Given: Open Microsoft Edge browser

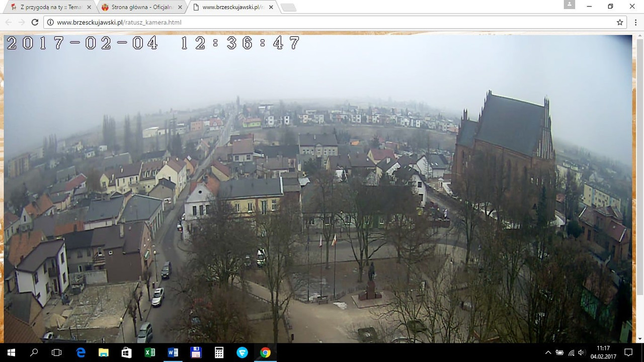Looking at the screenshot, I should click(x=80, y=352).
